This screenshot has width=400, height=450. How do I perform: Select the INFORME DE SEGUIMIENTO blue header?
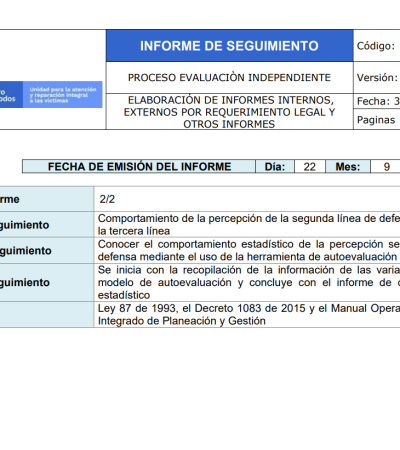tap(229, 46)
